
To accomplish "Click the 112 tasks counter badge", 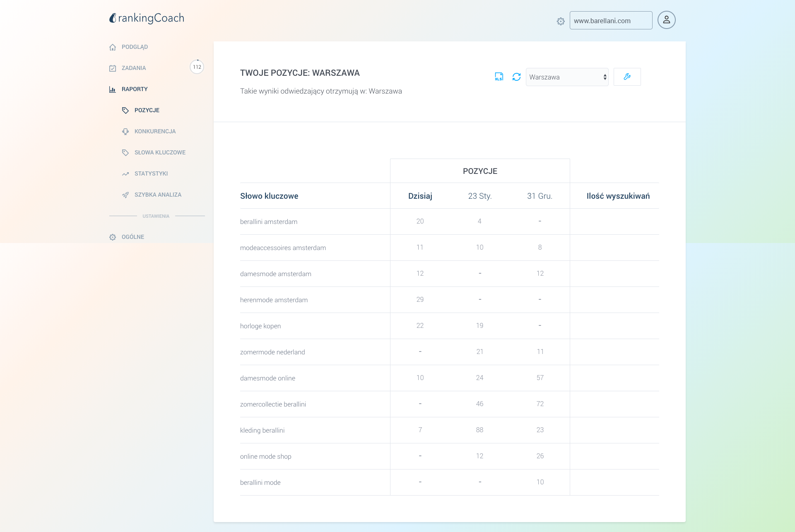I will (197, 67).
